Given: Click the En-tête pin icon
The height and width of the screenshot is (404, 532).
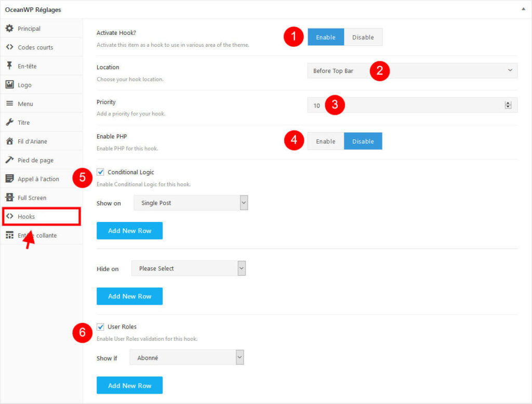Looking at the screenshot, I should (9, 66).
